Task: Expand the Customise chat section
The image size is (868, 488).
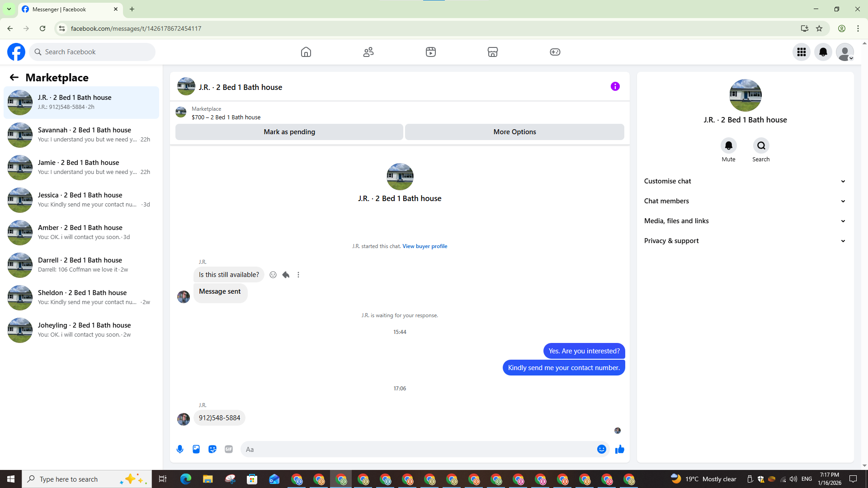Action: tap(745, 181)
